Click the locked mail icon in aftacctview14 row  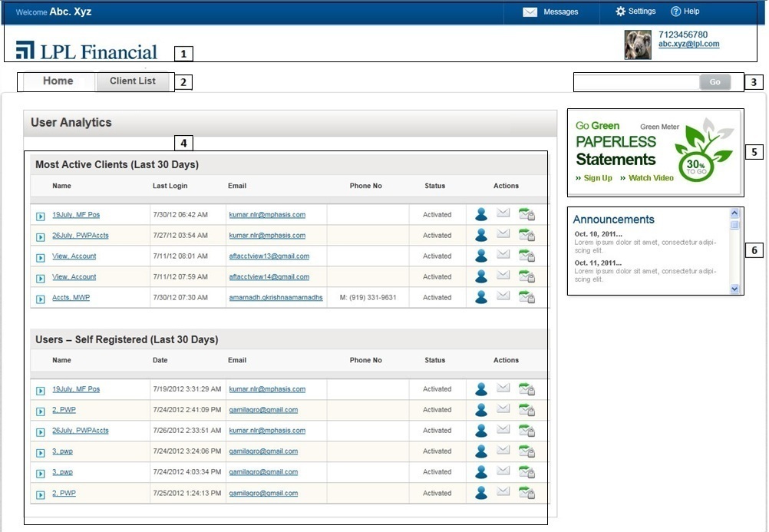[x=526, y=276]
